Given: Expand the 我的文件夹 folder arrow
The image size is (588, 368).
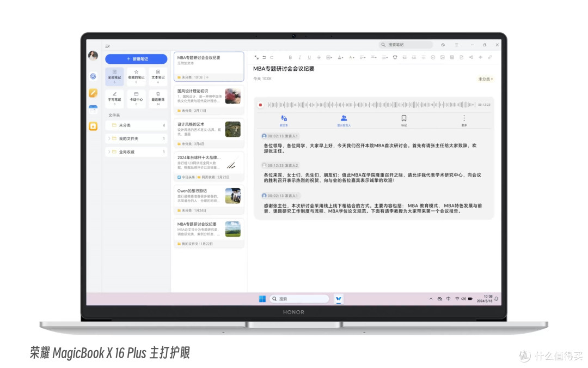Looking at the screenshot, I should (109, 138).
